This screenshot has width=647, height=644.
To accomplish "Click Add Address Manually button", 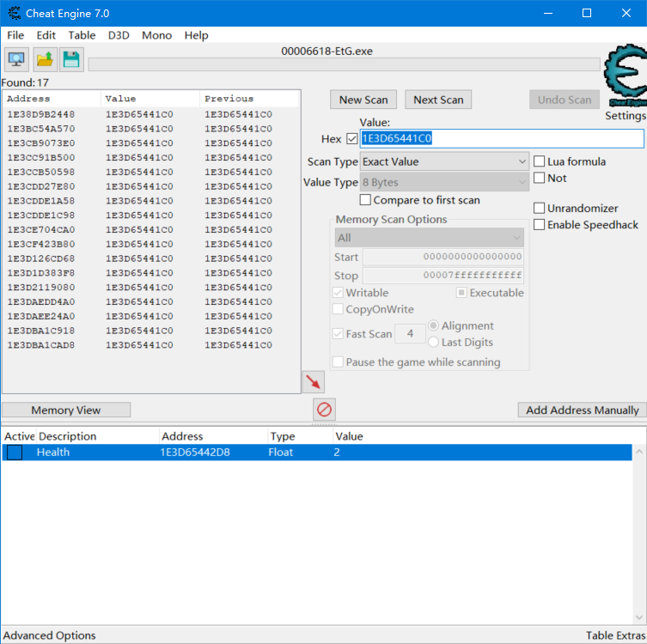I will pos(582,410).
